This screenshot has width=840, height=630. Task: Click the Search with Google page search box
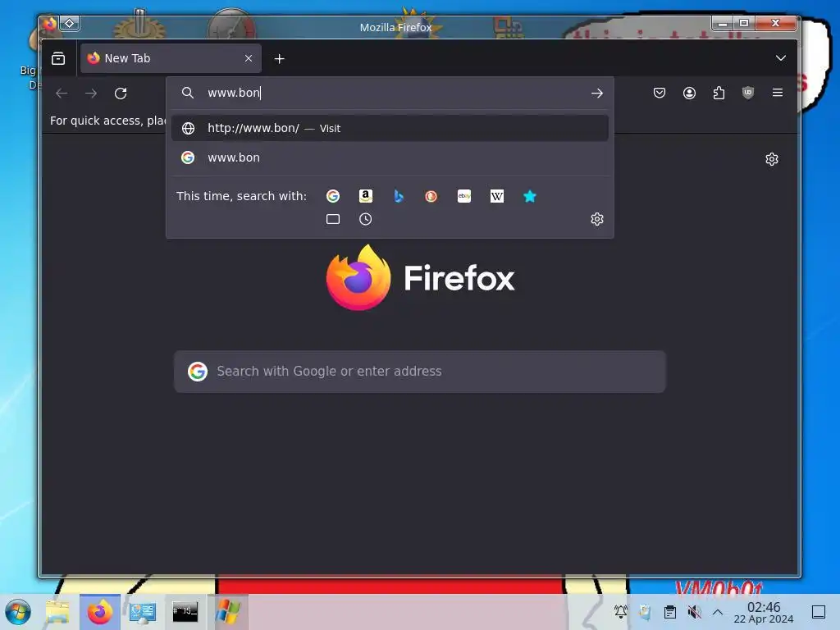[x=419, y=372]
